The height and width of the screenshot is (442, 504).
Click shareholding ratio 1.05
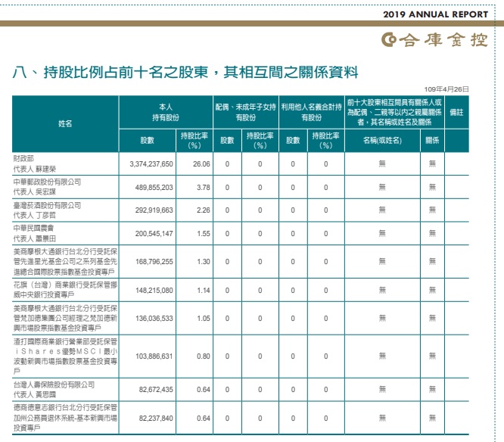pyautogui.click(x=204, y=318)
